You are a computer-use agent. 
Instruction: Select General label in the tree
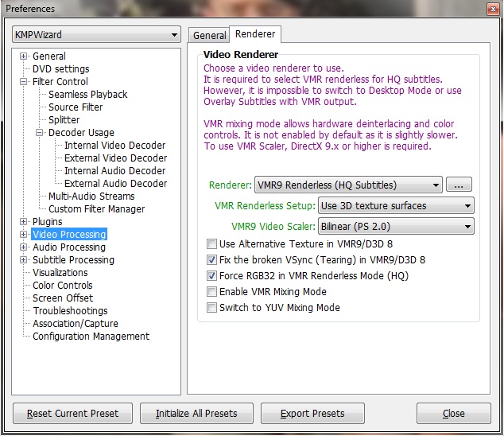48,56
